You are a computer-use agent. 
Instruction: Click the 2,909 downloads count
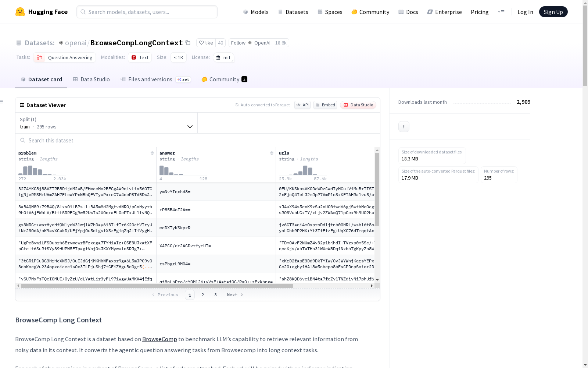click(523, 102)
